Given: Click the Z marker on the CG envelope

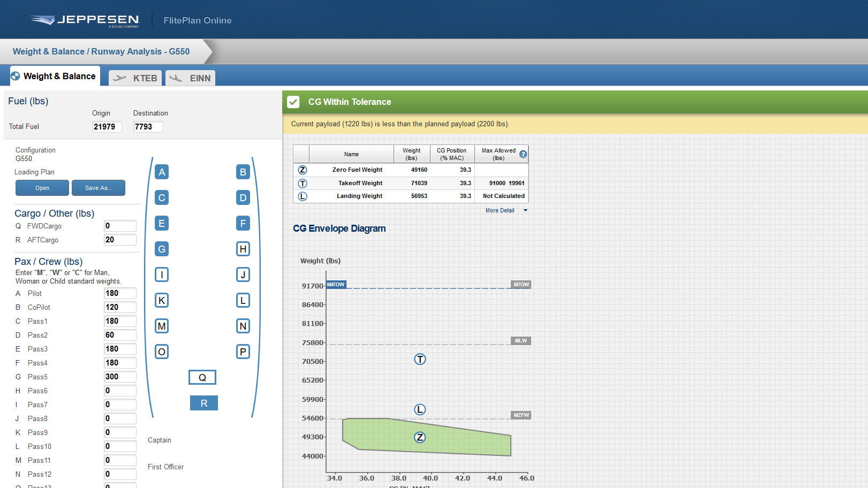Looking at the screenshot, I should [420, 437].
